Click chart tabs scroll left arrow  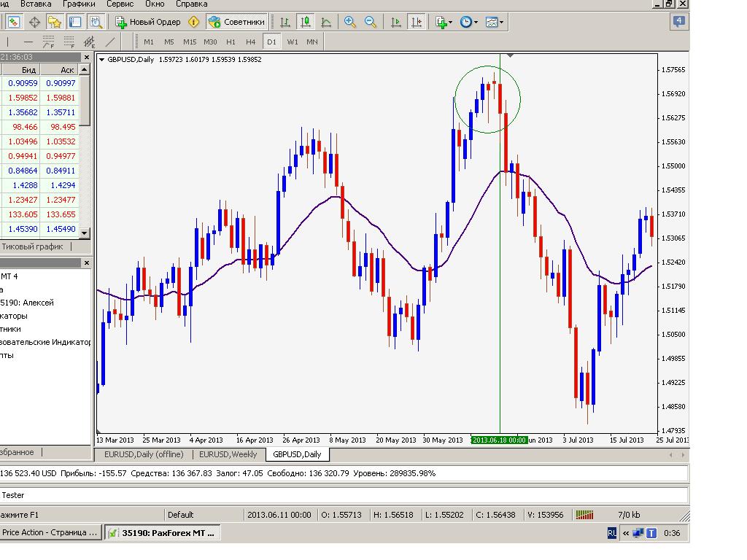(x=671, y=455)
